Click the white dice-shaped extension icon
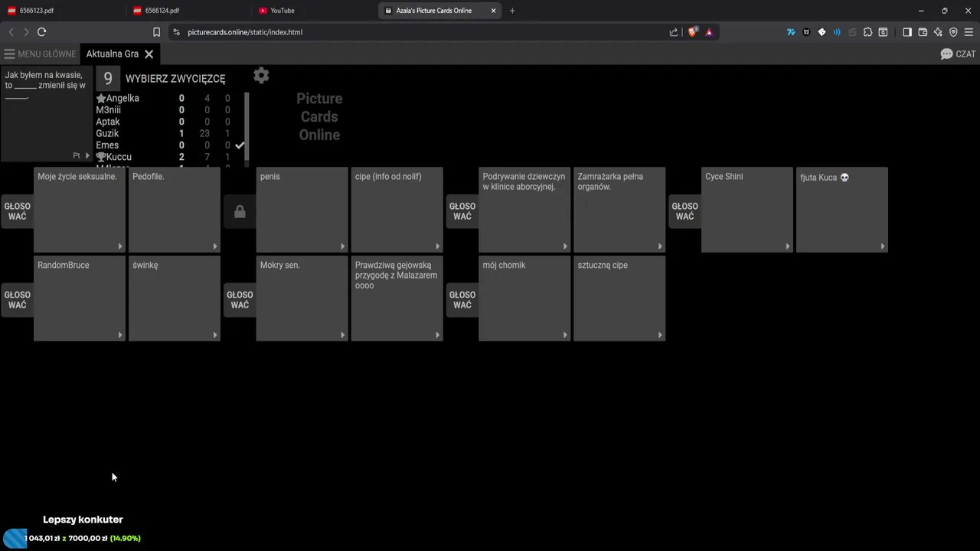This screenshot has width=980, height=551. 822,32
